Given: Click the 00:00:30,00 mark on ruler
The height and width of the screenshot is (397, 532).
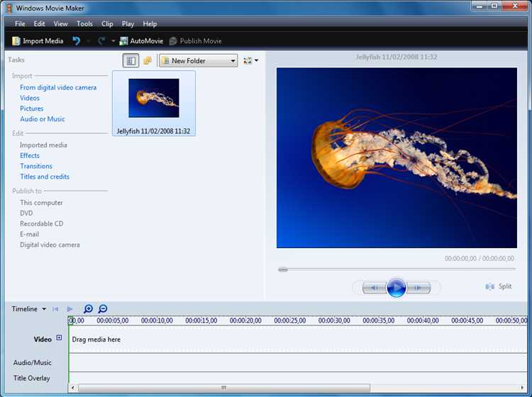Looking at the screenshot, I should 334,320.
